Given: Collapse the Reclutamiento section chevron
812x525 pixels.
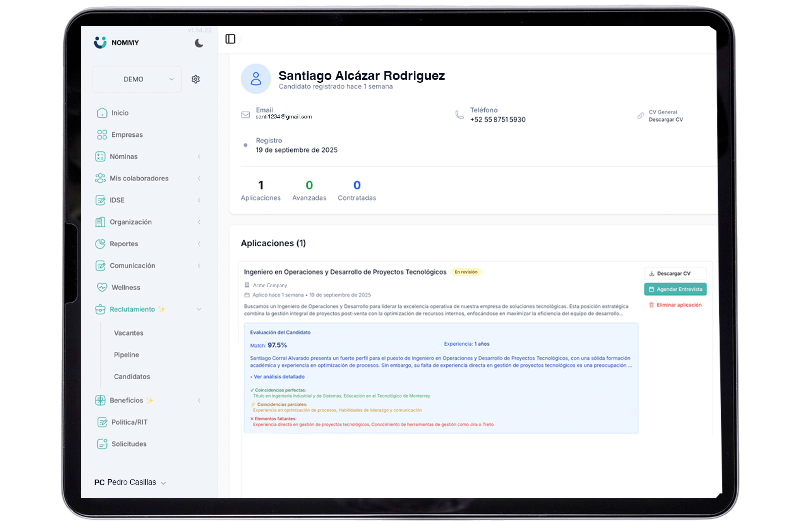Looking at the screenshot, I should coord(199,309).
